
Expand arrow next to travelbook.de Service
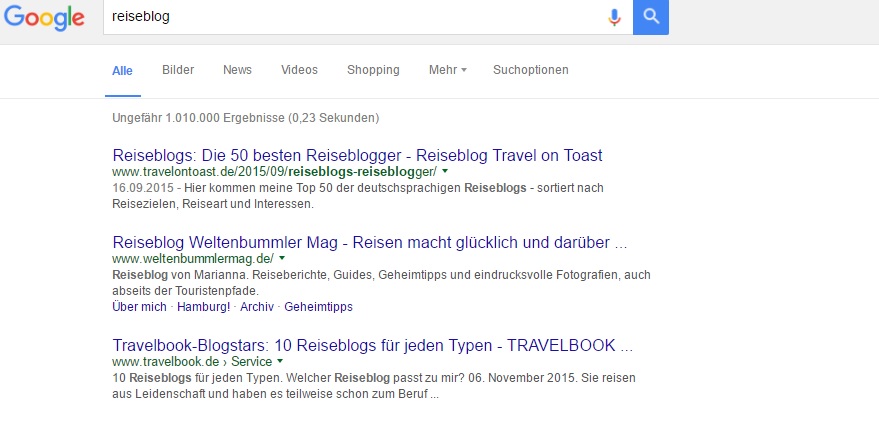coord(280,360)
